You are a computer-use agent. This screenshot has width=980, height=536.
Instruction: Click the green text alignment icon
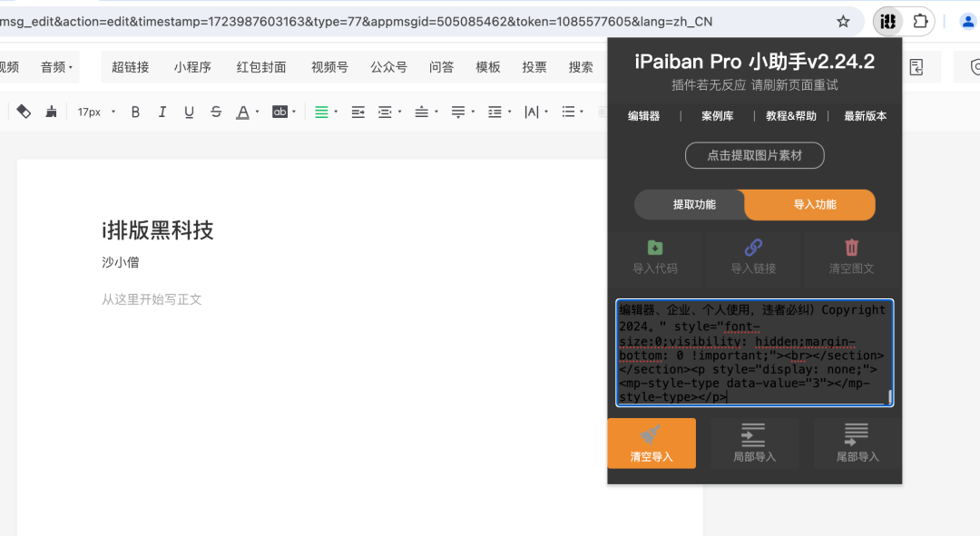coord(321,112)
